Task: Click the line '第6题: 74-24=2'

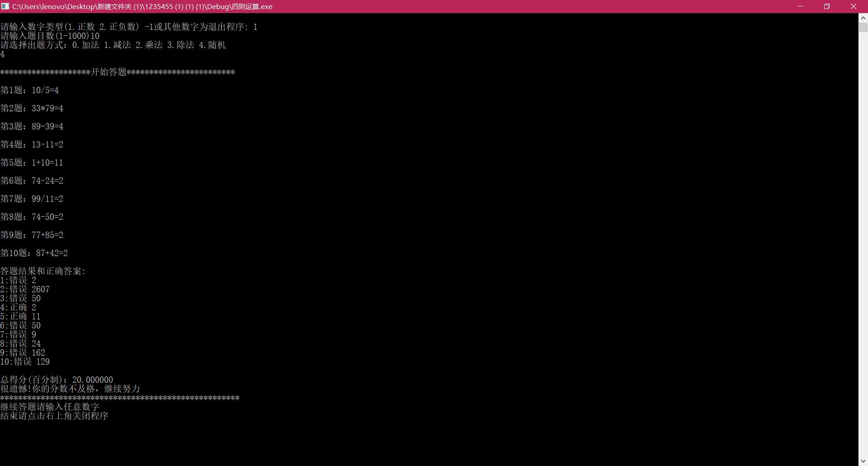Action: [32, 181]
